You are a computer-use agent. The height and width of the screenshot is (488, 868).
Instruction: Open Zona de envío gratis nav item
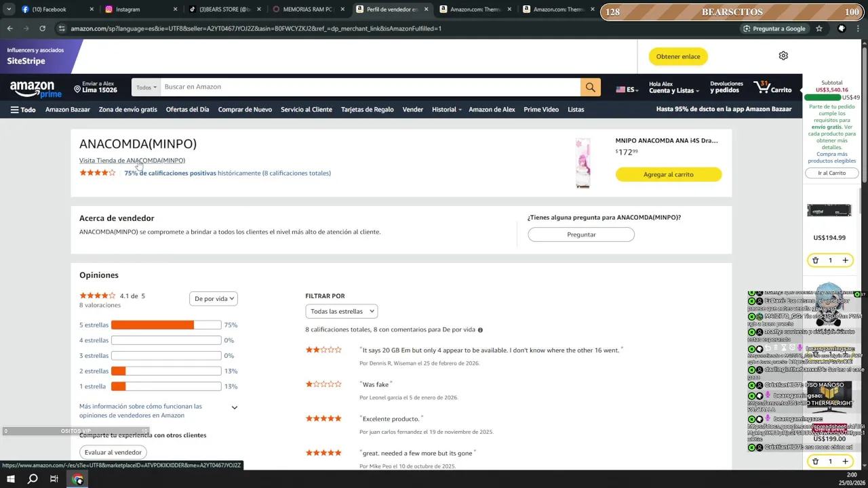[127, 109]
